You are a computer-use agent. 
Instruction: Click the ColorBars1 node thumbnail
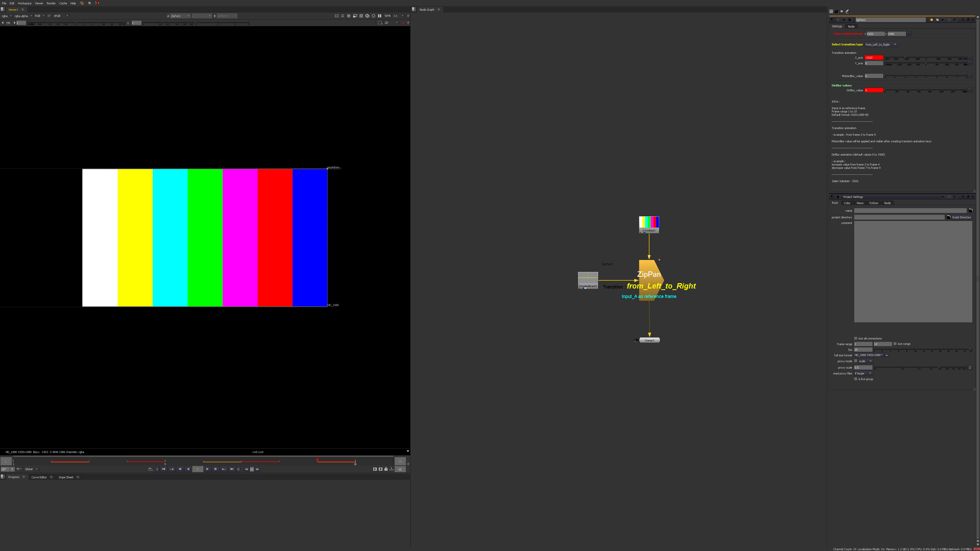[x=649, y=222]
